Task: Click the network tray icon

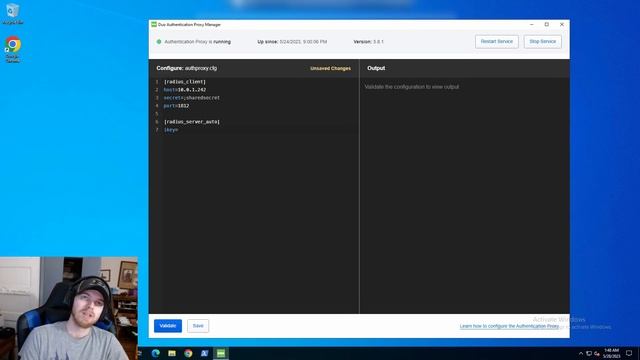Action: point(589,353)
